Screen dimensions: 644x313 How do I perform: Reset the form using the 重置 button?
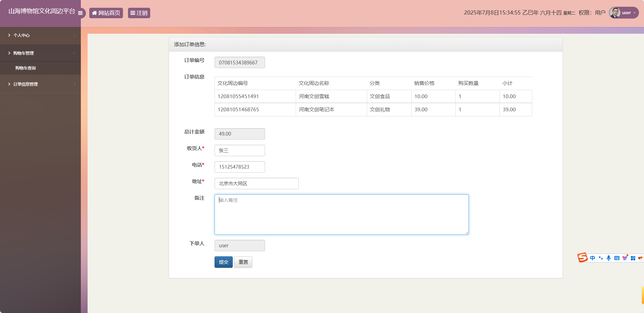pos(243,262)
